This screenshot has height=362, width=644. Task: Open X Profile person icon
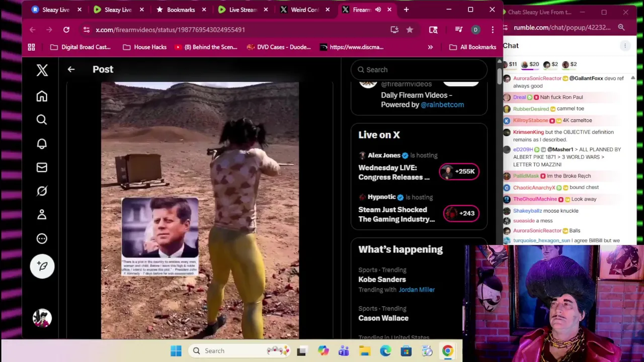point(42,215)
